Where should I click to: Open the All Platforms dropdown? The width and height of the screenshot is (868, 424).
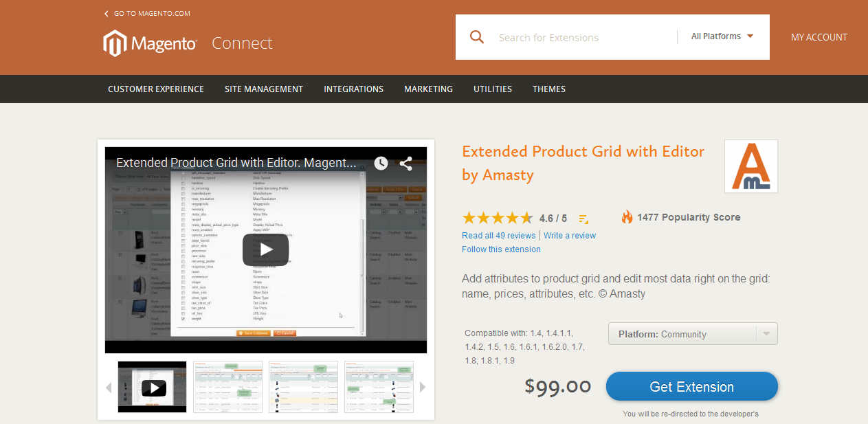722,36
